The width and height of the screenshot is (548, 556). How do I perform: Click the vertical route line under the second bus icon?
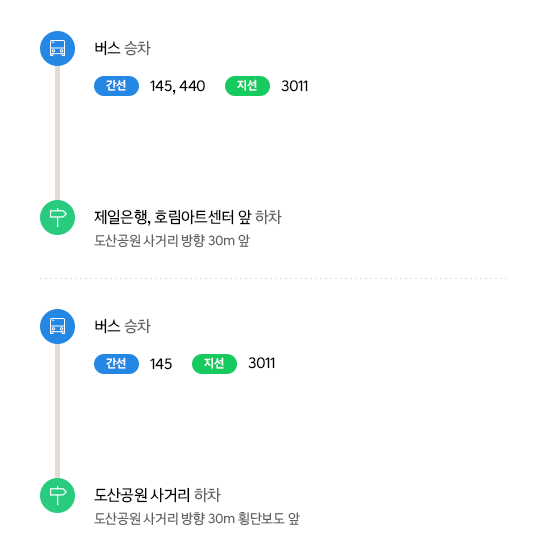(x=57, y=411)
